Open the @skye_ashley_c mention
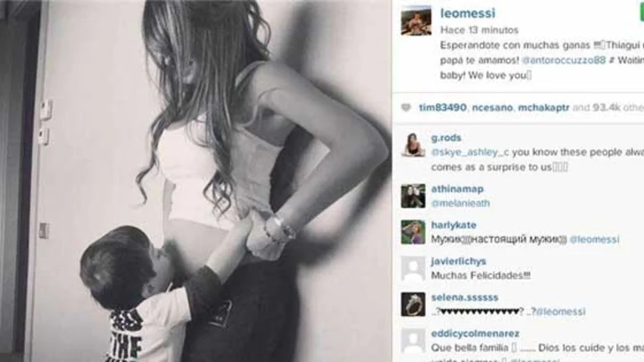Image resolution: width=644 pixels, height=362 pixels. click(470, 153)
